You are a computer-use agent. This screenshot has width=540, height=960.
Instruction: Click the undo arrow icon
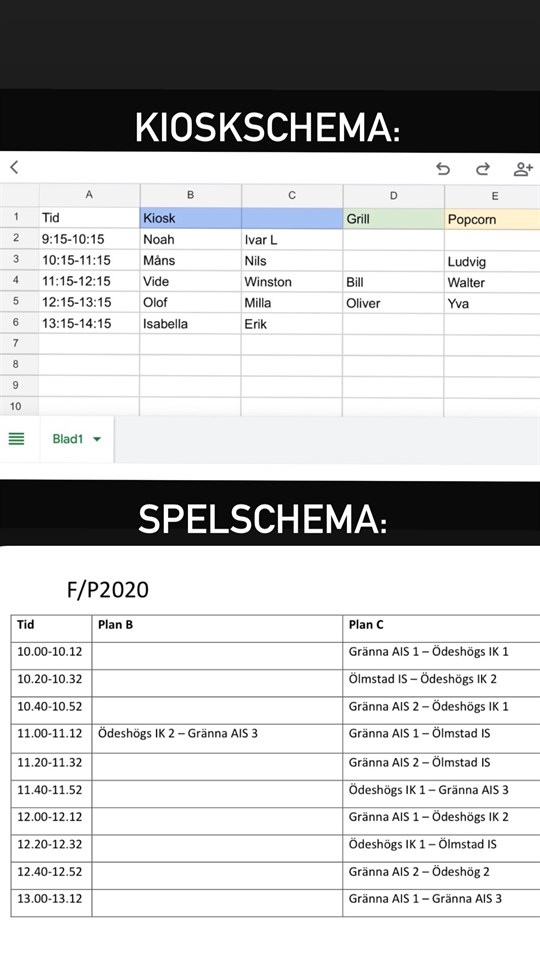443,169
